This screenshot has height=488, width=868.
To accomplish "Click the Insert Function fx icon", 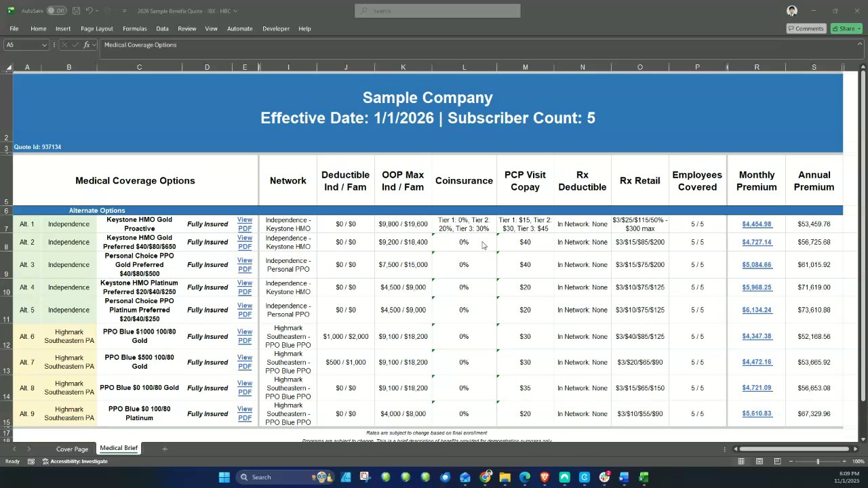I will click(87, 45).
